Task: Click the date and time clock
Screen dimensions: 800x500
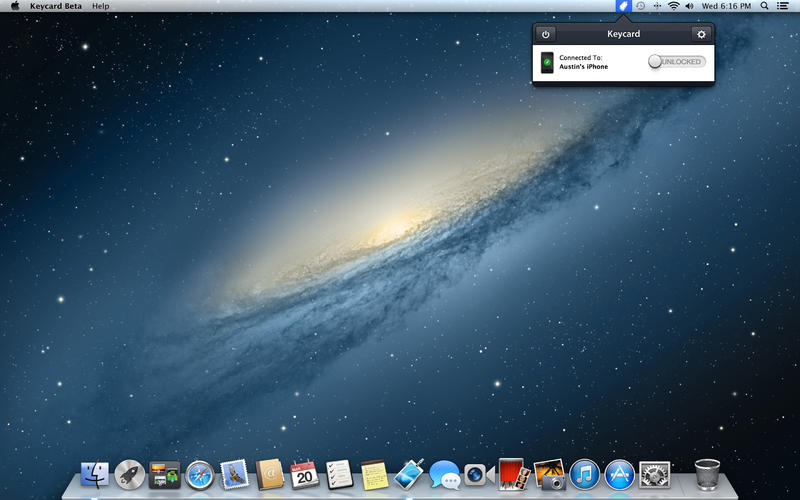Action: point(728,6)
